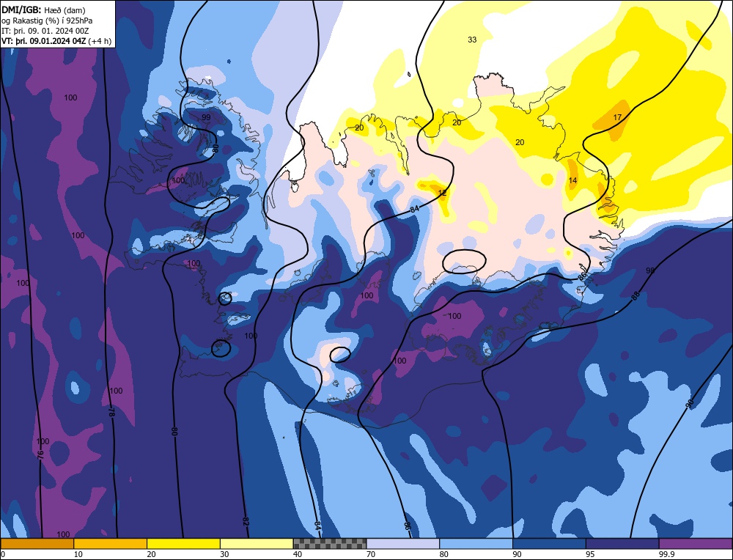
Task: Select the '70' legend scale label
Action: pyautogui.click(x=371, y=554)
